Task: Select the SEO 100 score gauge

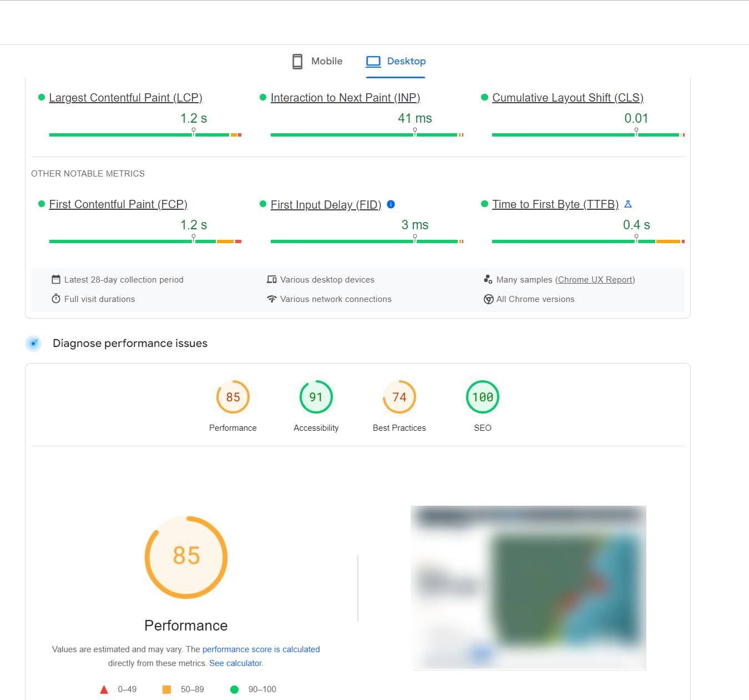Action: pos(483,397)
